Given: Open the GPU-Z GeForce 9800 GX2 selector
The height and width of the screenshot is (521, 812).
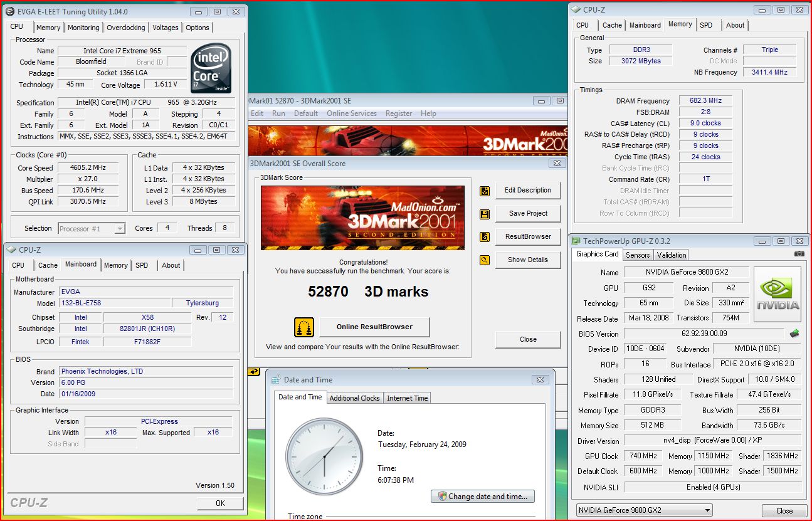Looking at the screenshot, I should [645, 510].
